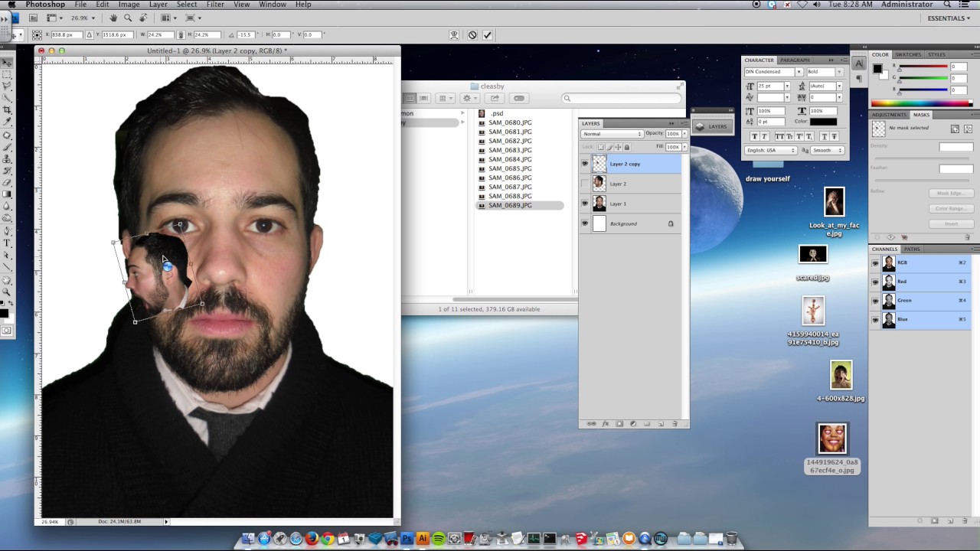Click the foreground color swatch in toolbox
Viewport: 980px width, 551px height.
(x=4, y=313)
